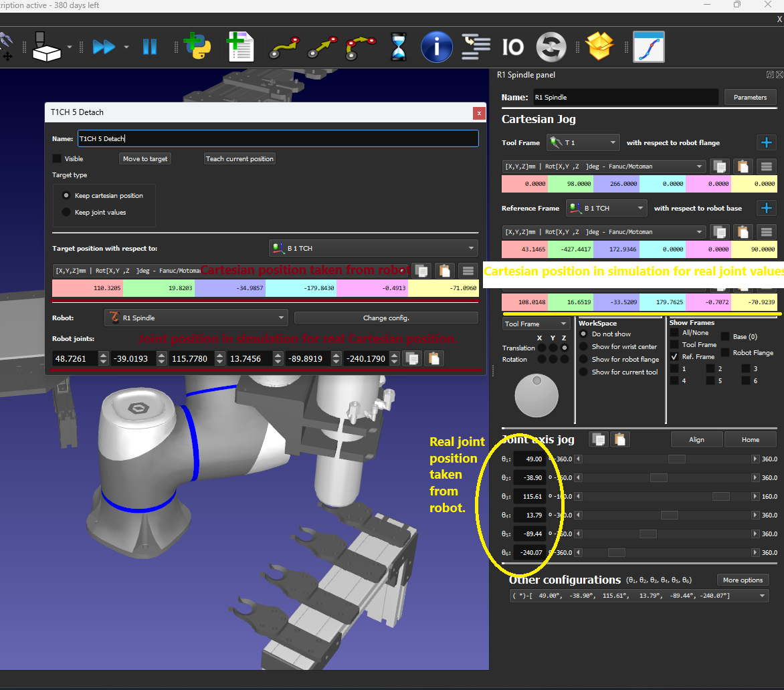This screenshot has width=784, height=690.
Task: Expand the Robot R1 Spindle dropdown
Action: coord(196,318)
